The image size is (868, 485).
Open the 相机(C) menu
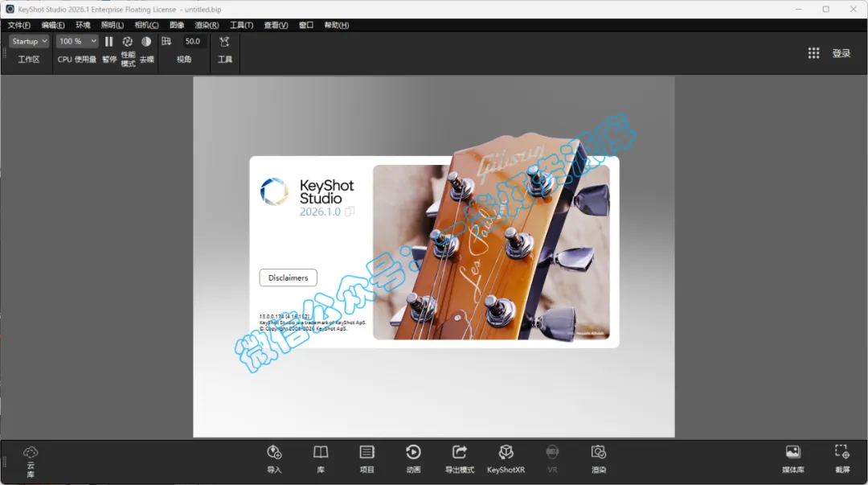coord(147,25)
